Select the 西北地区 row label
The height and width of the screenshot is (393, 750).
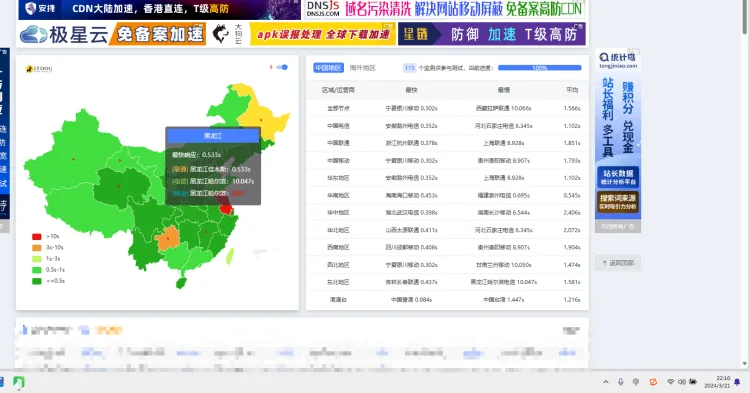pyautogui.click(x=338, y=265)
